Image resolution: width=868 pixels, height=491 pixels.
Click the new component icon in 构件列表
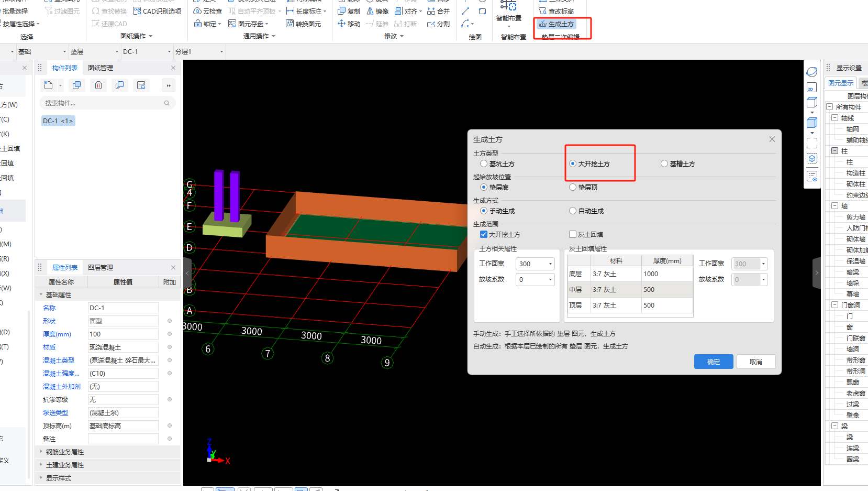pyautogui.click(x=49, y=85)
